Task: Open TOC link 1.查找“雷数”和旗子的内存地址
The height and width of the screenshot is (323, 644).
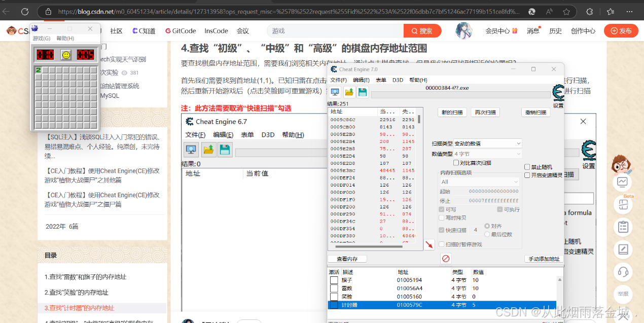Action: click(x=85, y=277)
